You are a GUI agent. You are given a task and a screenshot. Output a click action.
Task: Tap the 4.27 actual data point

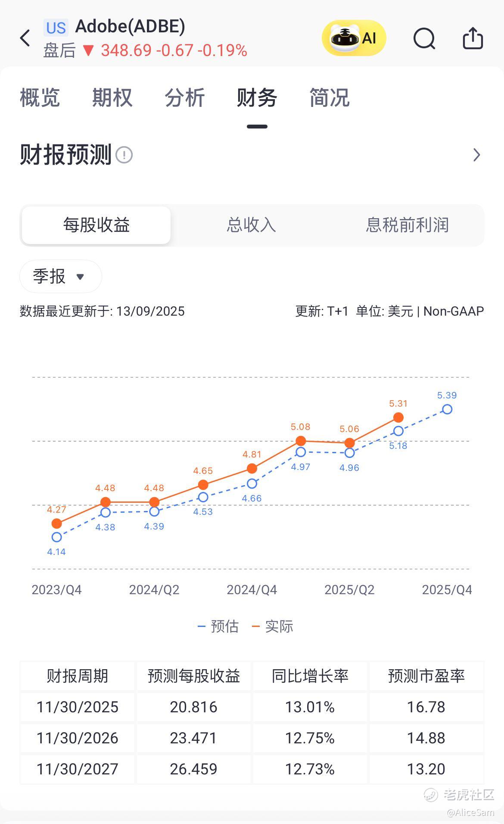[56, 523]
